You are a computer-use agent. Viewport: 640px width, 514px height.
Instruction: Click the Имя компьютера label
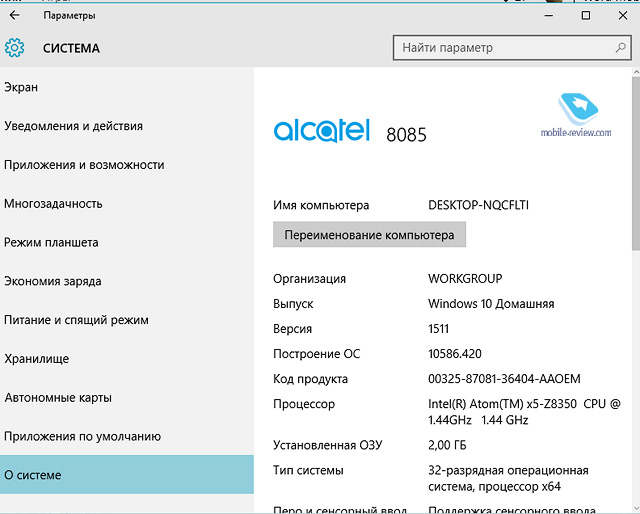pyautogui.click(x=321, y=205)
